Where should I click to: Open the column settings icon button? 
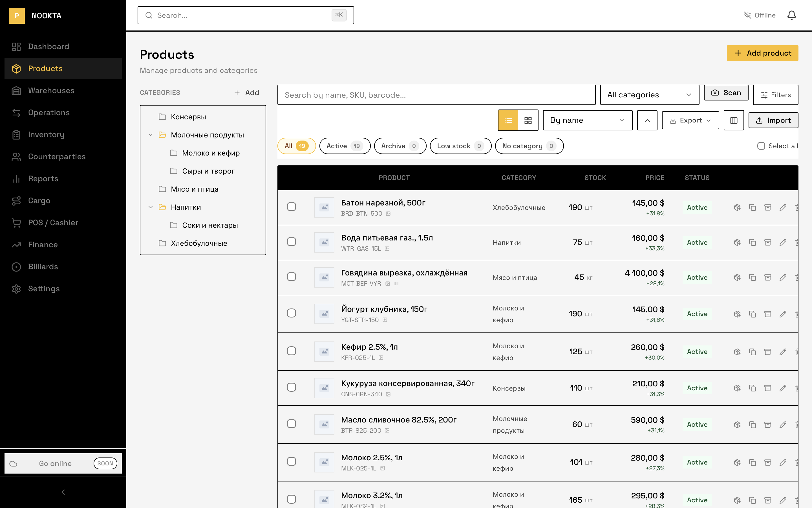734,120
